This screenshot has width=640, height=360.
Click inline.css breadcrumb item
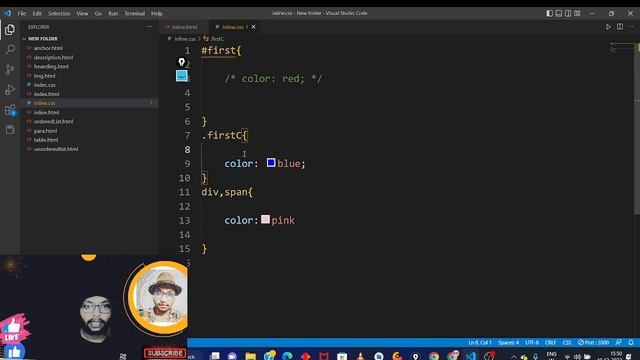coord(184,39)
